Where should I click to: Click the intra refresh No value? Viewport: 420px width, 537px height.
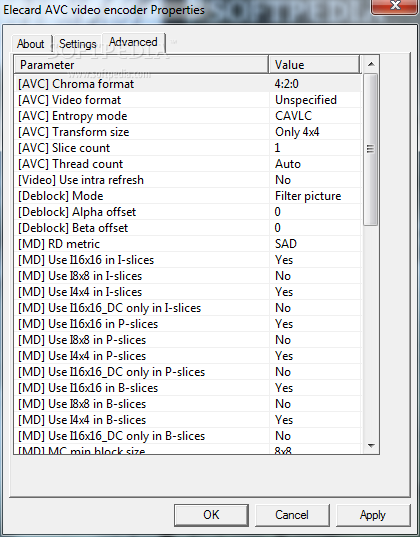click(x=283, y=180)
